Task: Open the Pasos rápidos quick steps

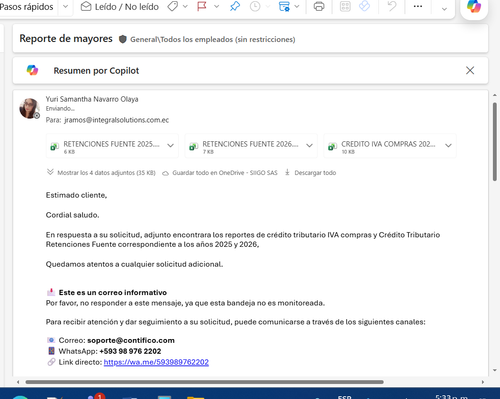Action: click(x=26, y=7)
